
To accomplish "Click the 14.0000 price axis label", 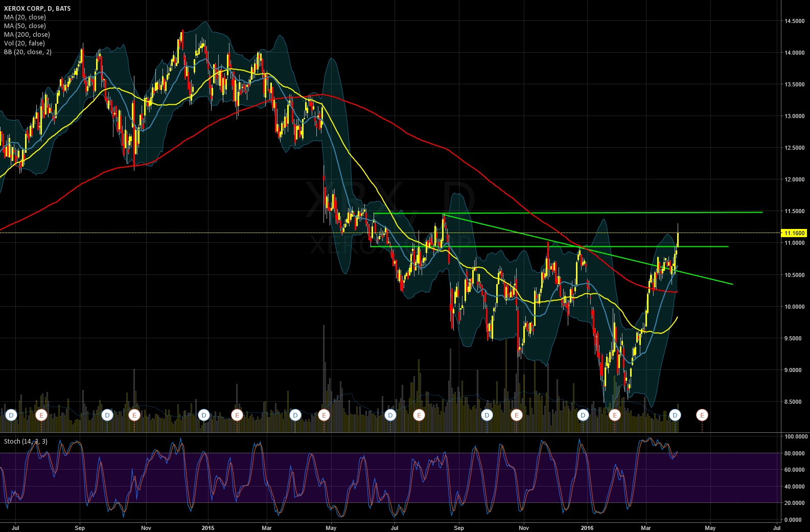I will click(795, 53).
